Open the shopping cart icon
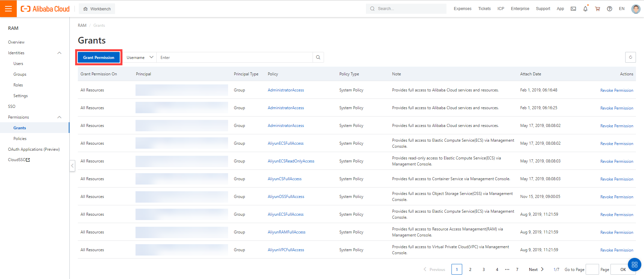644x279 pixels. tap(597, 9)
